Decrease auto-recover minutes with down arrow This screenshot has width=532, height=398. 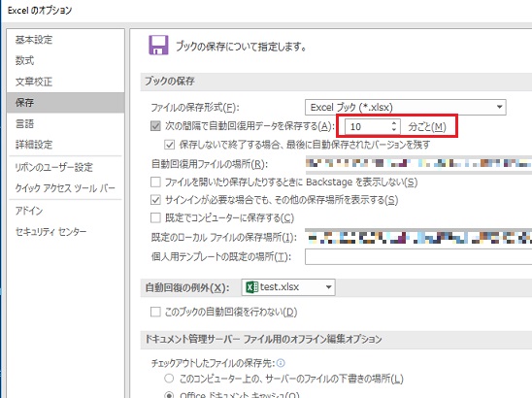pyautogui.click(x=394, y=130)
